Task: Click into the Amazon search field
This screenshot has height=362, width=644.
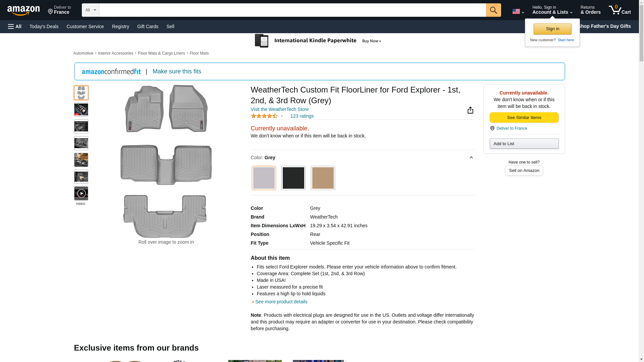Action: [292, 10]
